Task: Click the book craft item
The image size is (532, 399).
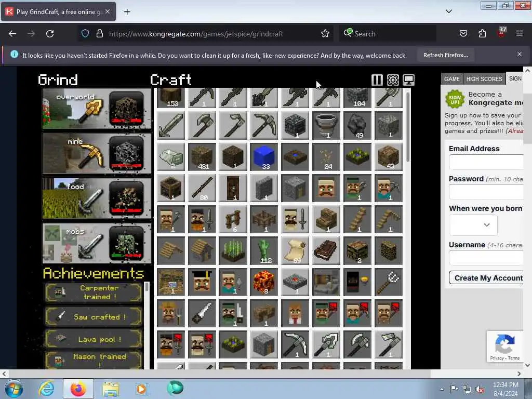Action: (x=326, y=250)
